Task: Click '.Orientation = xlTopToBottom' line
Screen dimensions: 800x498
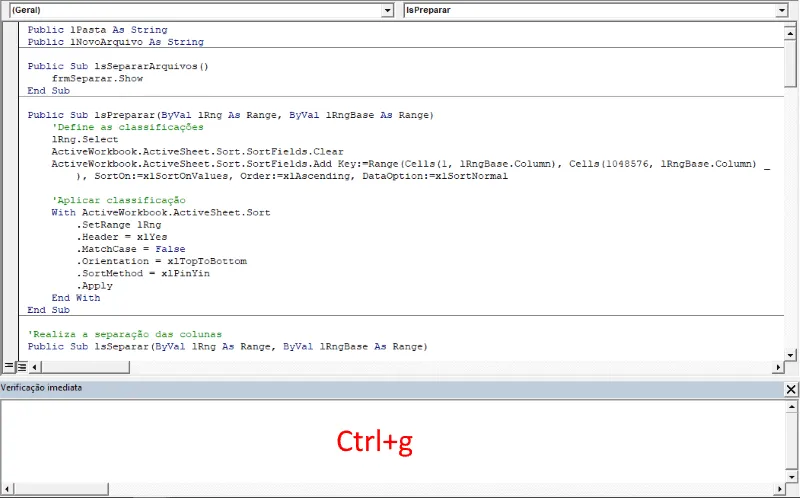Action: [162, 261]
